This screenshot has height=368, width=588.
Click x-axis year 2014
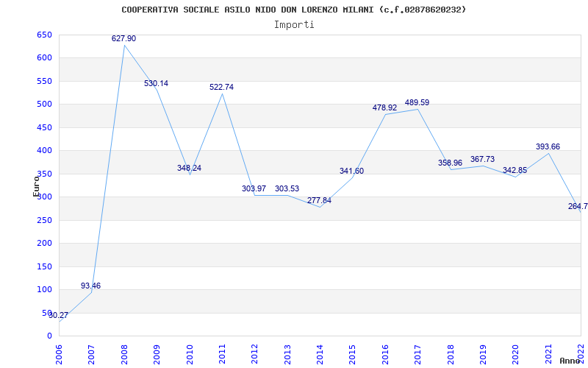point(320,354)
